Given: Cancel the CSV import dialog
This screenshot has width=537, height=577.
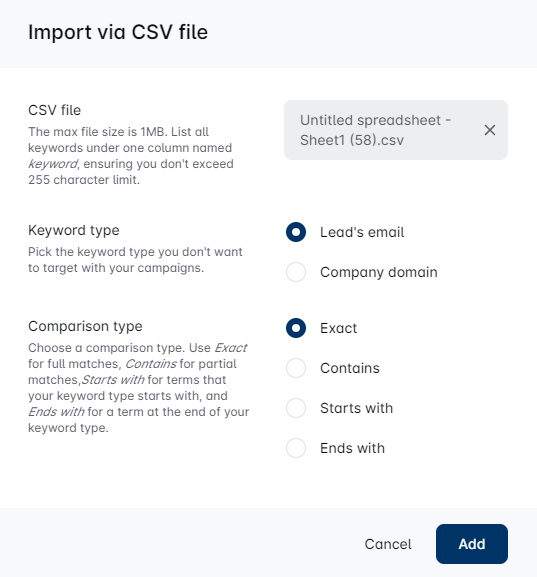Looking at the screenshot, I should point(388,544).
